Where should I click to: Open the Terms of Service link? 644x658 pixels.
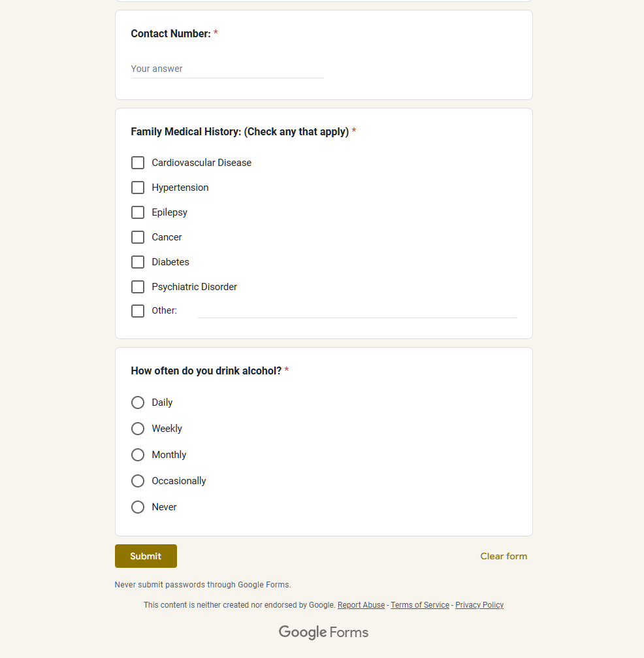(x=420, y=605)
